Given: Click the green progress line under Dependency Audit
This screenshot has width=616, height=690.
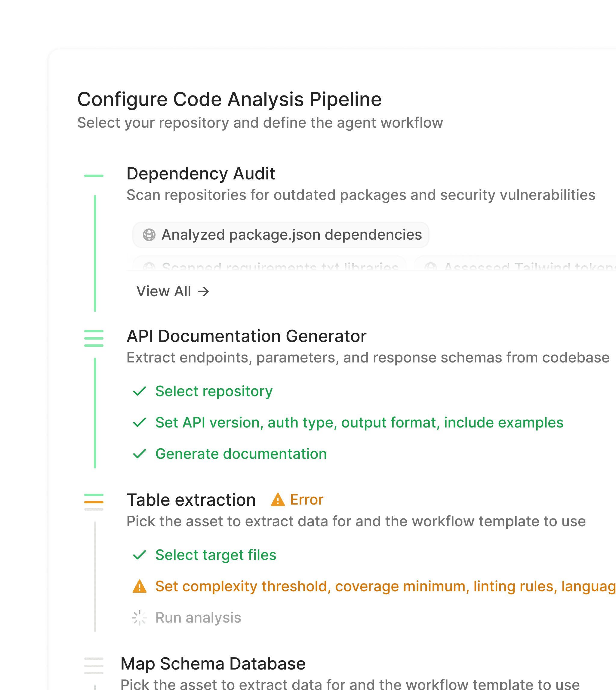Looking at the screenshot, I should pyautogui.click(x=95, y=253).
